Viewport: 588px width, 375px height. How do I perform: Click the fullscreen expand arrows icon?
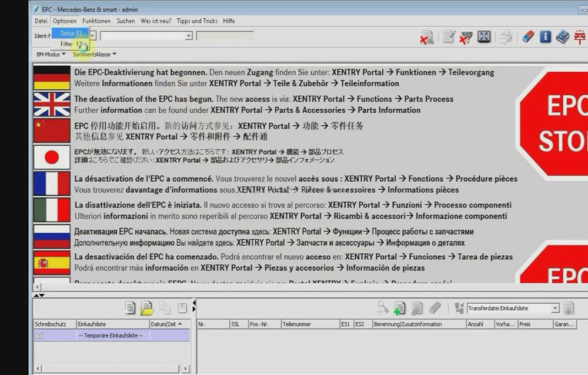[x=484, y=37]
